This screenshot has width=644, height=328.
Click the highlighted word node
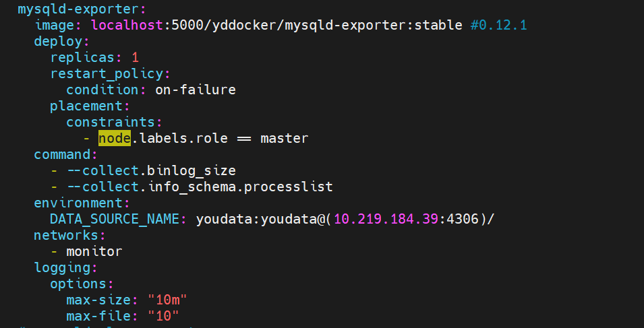pyautogui.click(x=114, y=138)
